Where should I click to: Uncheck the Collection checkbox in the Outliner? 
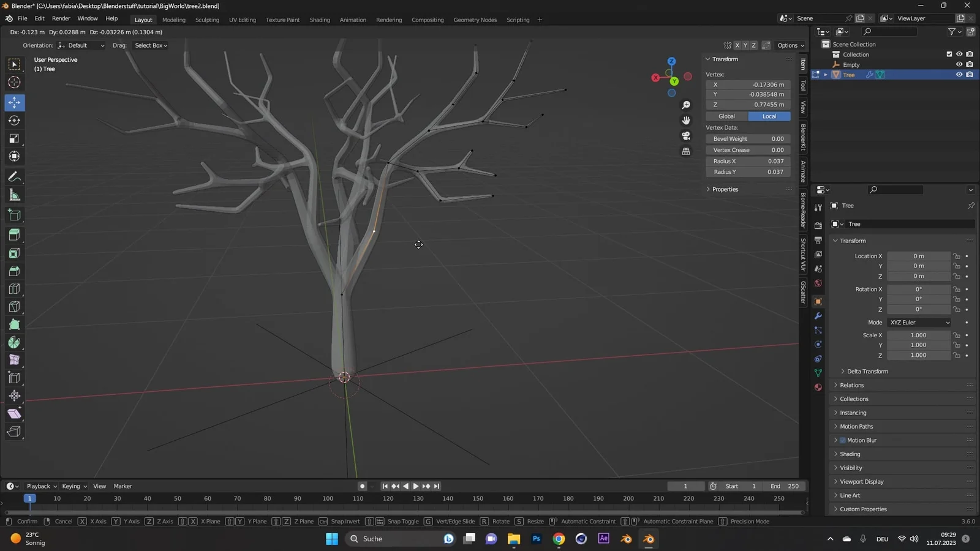pos(949,54)
